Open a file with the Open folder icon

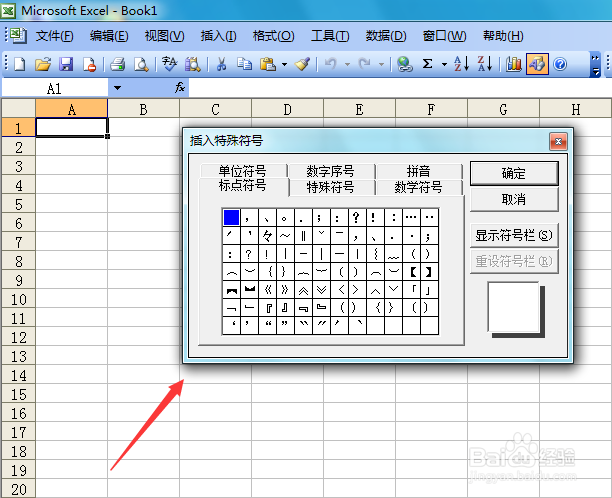pyautogui.click(x=43, y=64)
